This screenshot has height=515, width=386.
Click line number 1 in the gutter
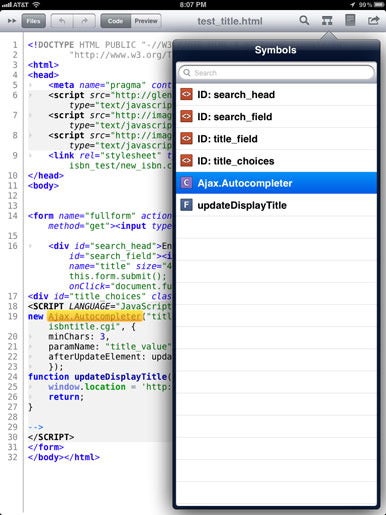15,45
